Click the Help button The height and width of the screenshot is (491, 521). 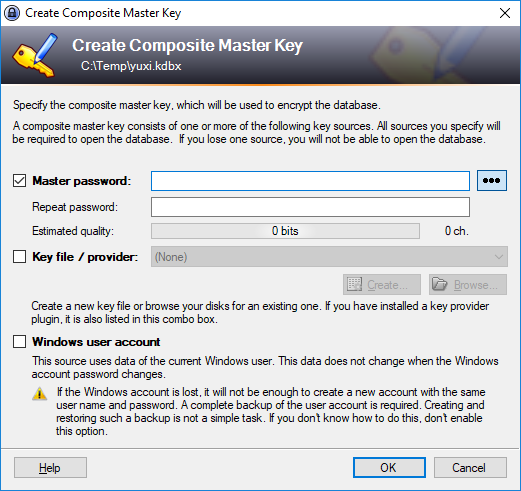tap(50, 468)
